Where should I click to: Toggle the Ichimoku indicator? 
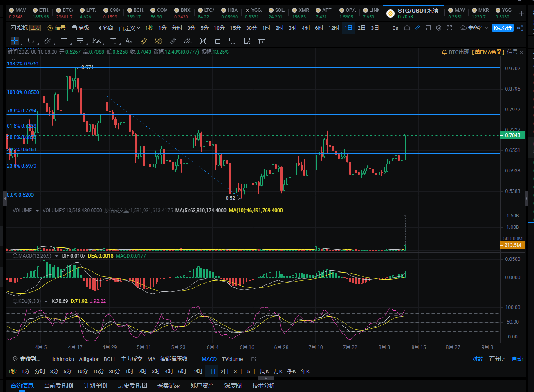point(63,359)
